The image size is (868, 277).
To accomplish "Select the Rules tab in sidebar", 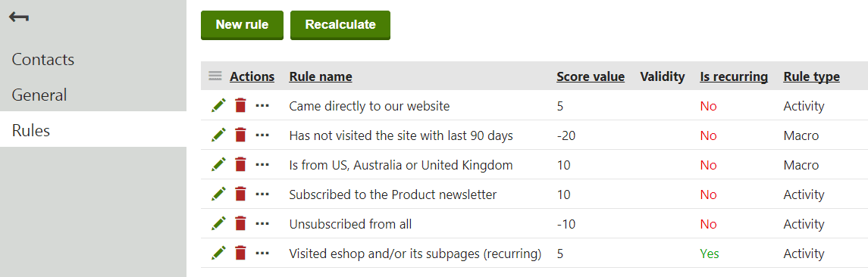I will (93, 130).
